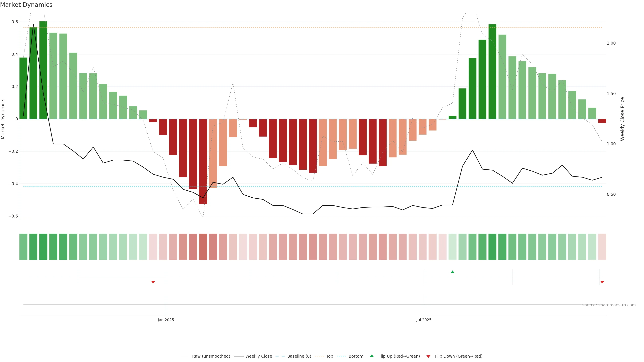Click the last pink heatmap cell
This screenshot has height=362, width=644.
[602, 247]
